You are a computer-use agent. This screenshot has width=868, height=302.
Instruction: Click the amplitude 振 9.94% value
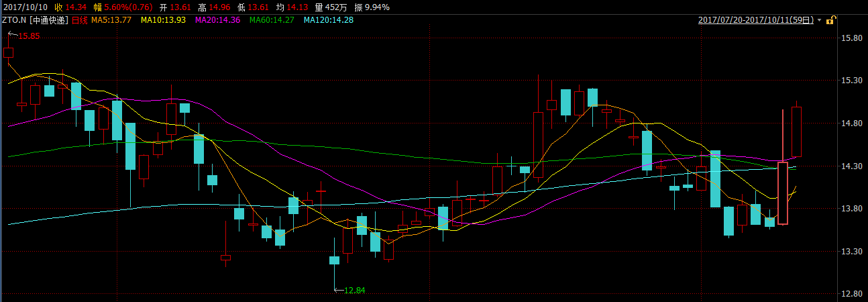[x=371, y=7]
